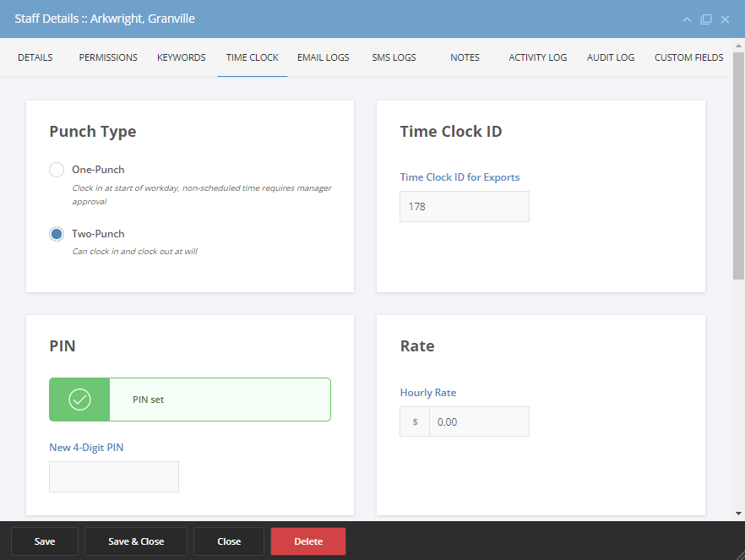Switch to the Permissions tab
745x560 pixels.
pyautogui.click(x=107, y=57)
